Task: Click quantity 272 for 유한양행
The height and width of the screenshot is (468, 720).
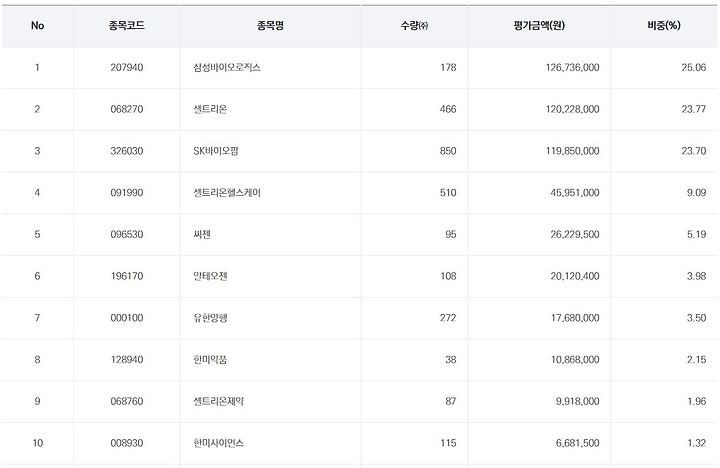Action: pyautogui.click(x=448, y=318)
